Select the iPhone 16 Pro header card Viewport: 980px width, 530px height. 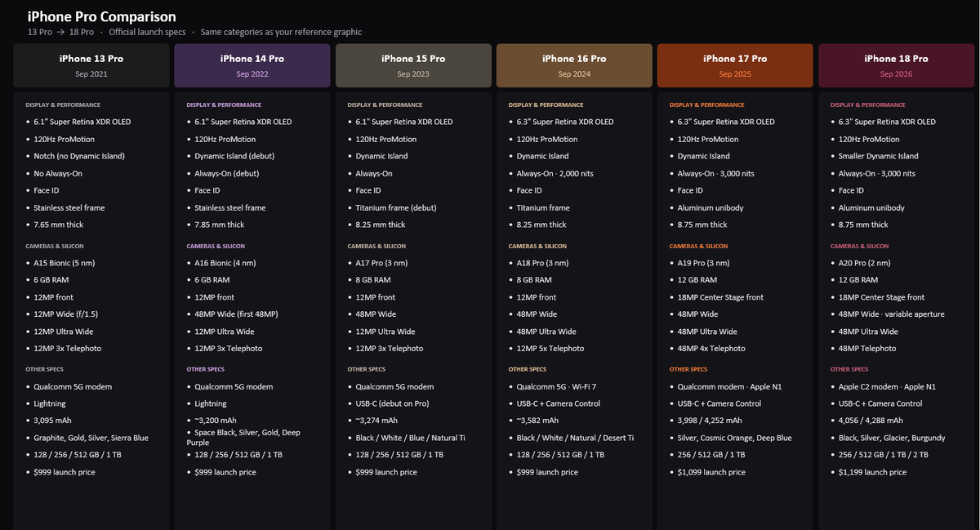[x=574, y=65]
